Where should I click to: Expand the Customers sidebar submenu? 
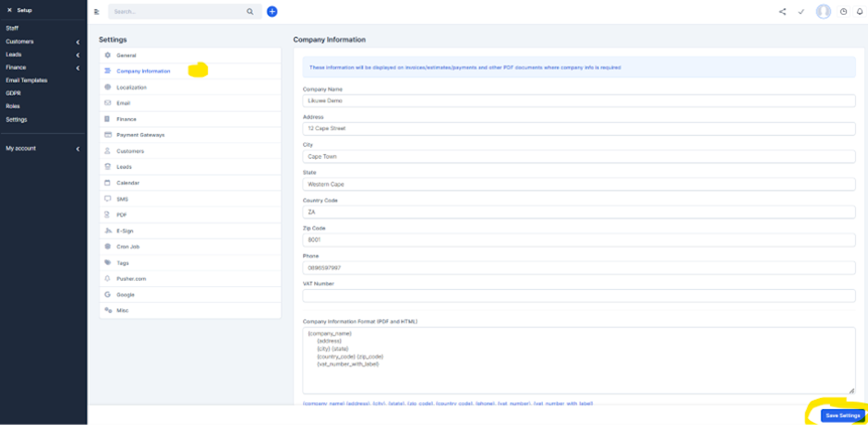(78, 42)
